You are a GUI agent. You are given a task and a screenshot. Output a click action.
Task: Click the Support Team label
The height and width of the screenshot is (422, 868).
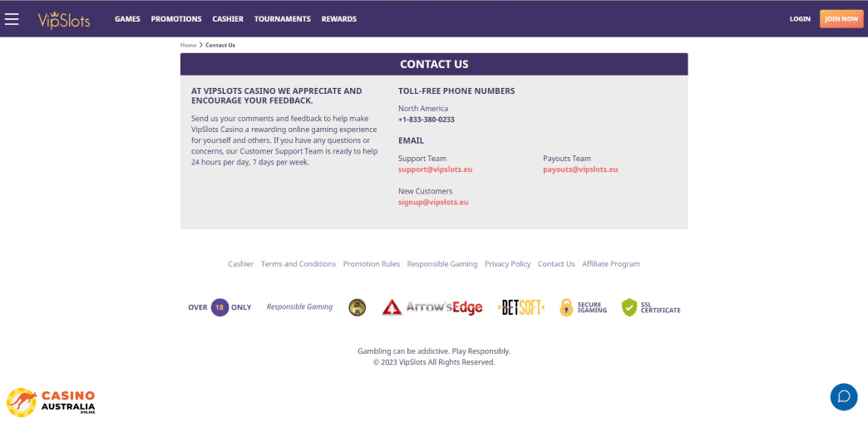point(422,158)
